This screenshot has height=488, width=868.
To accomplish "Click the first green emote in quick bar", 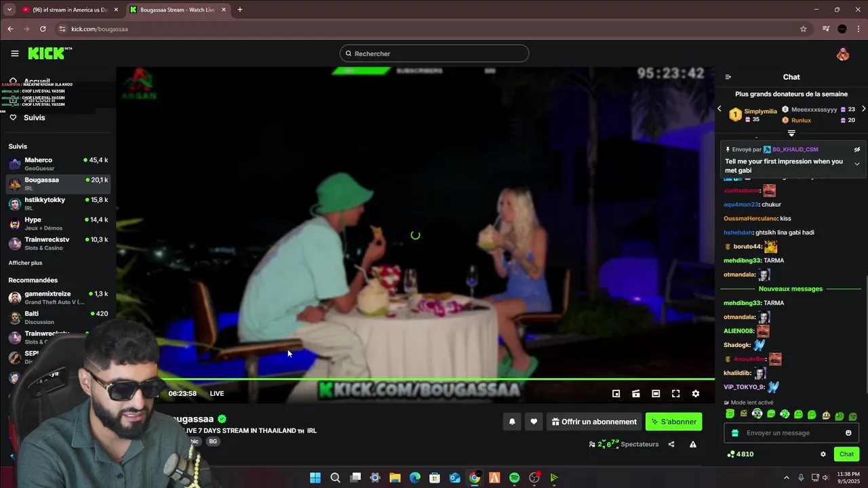I will tap(730, 414).
